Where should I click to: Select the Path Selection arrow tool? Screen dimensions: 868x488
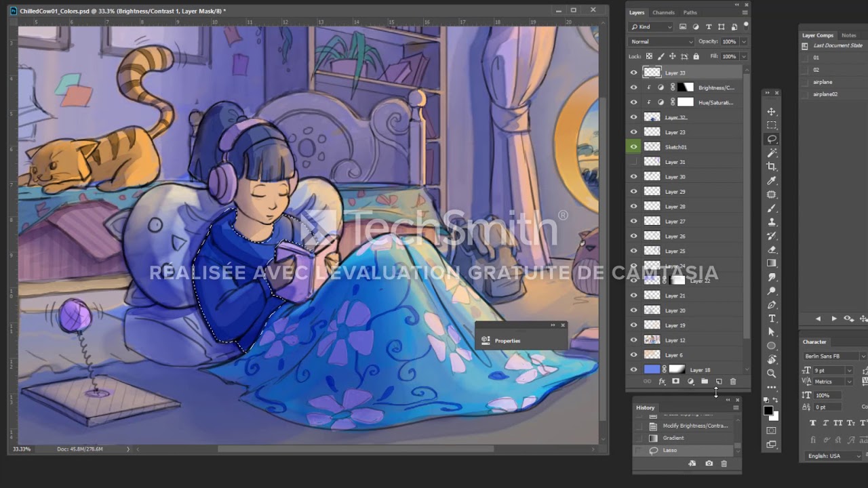tap(772, 332)
